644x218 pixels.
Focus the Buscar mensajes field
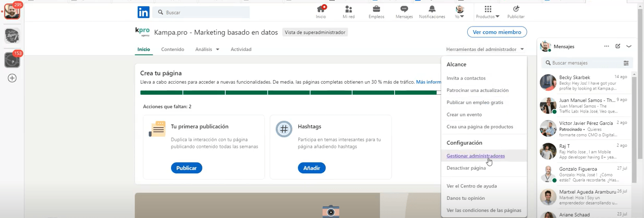tap(581, 63)
